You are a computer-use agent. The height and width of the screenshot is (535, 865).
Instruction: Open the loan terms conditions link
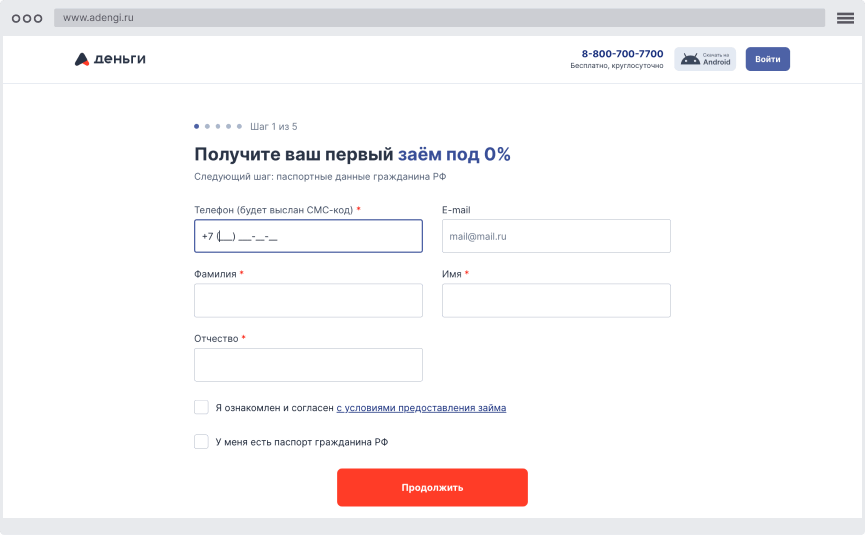click(x=421, y=408)
